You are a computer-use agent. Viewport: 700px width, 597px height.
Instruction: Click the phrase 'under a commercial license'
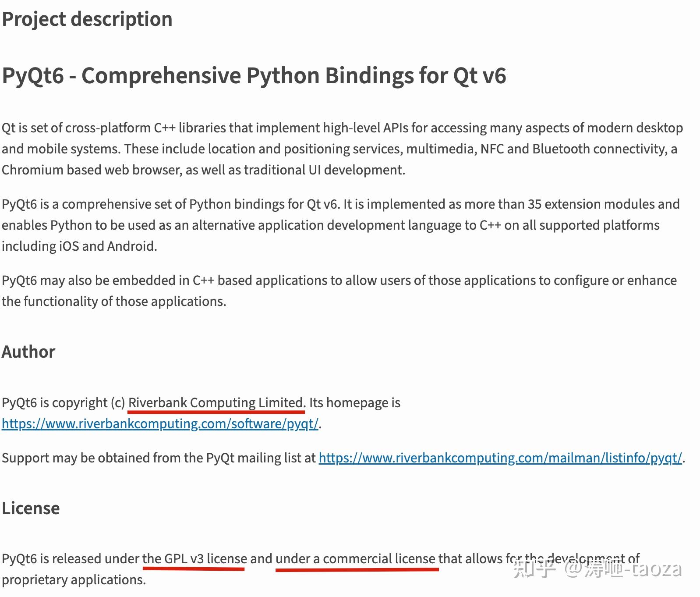(x=356, y=558)
